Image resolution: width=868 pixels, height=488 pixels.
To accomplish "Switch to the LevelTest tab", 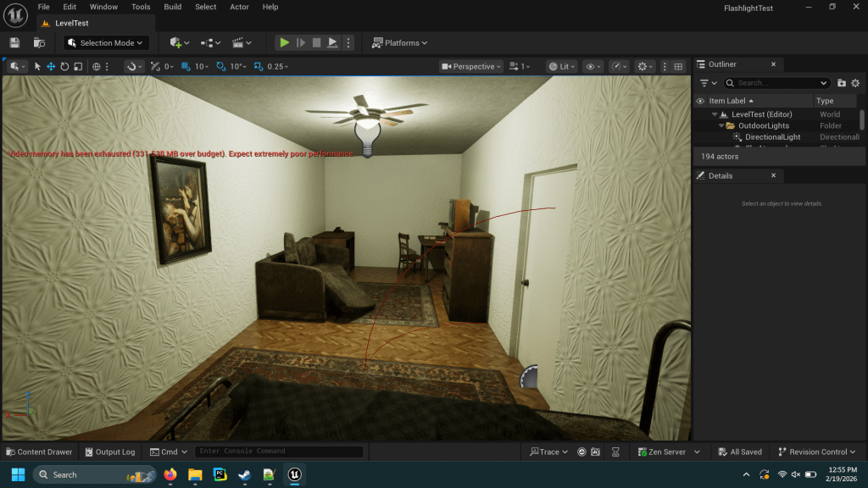I will 71,23.
